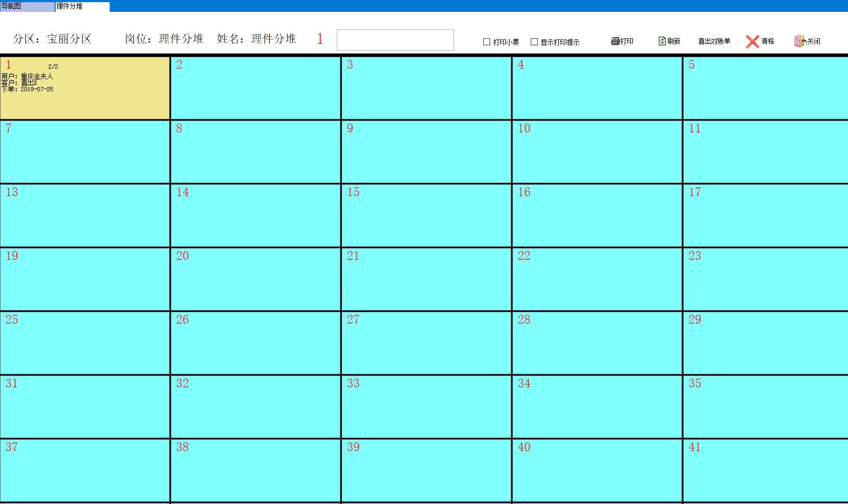Select grid cell number 16
Screen dimensions: 848x504
point(597,216)
